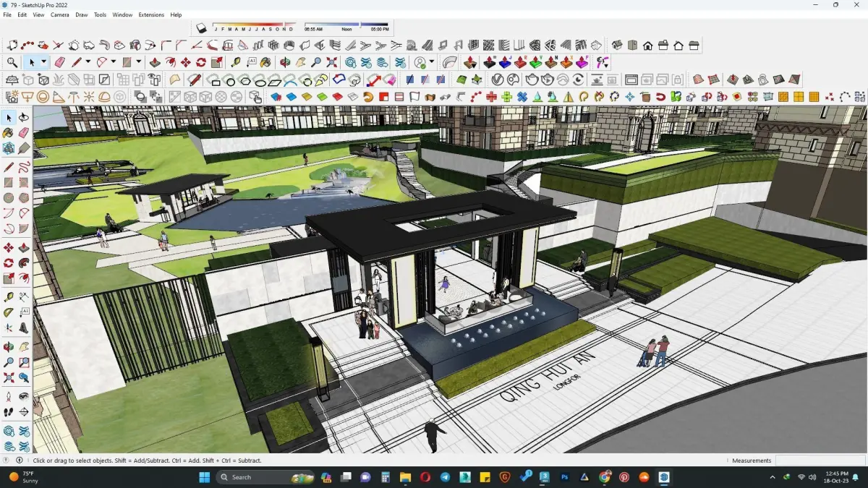Image resolution: width=868 pixels, height=488 pixels.
Task: Select the Pan hand tool in top toolbar
Action: click(x=301, y=63)
